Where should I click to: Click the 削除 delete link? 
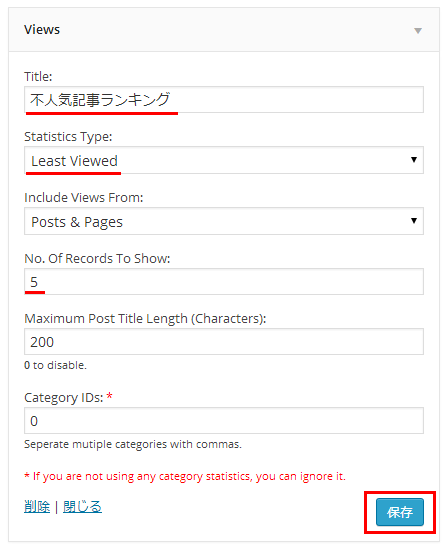[37, 506]
